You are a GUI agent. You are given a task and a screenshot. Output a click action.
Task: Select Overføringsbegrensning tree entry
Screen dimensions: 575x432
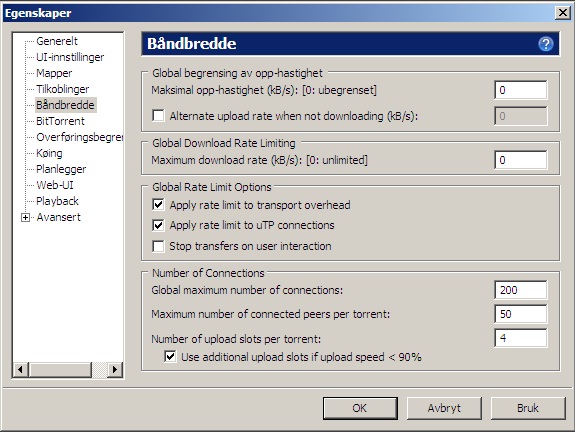(x=80, y=137)
